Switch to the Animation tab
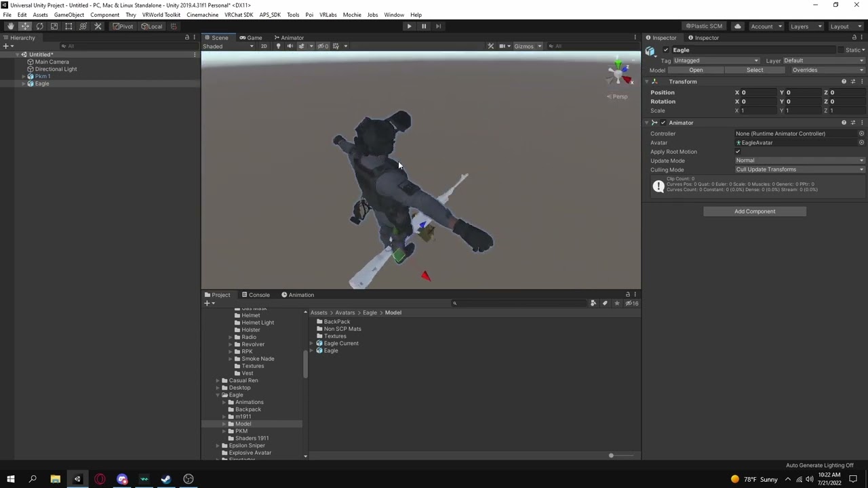The image size is (868, 488). 297,295
